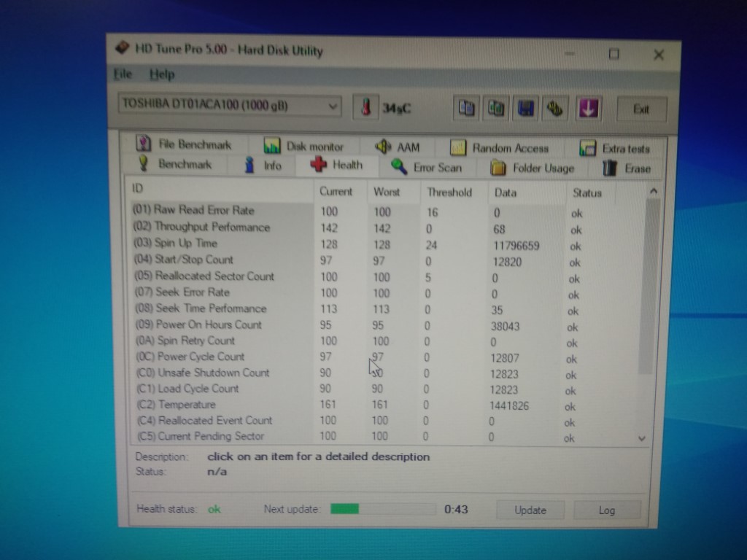
Task: Click the save floppy disk icon
Action: tap(525, 109)
